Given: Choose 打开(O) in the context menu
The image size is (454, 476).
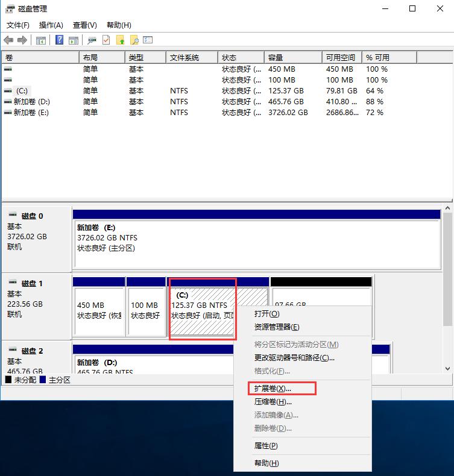Looking at the screenshot, I should coord(303,314).
